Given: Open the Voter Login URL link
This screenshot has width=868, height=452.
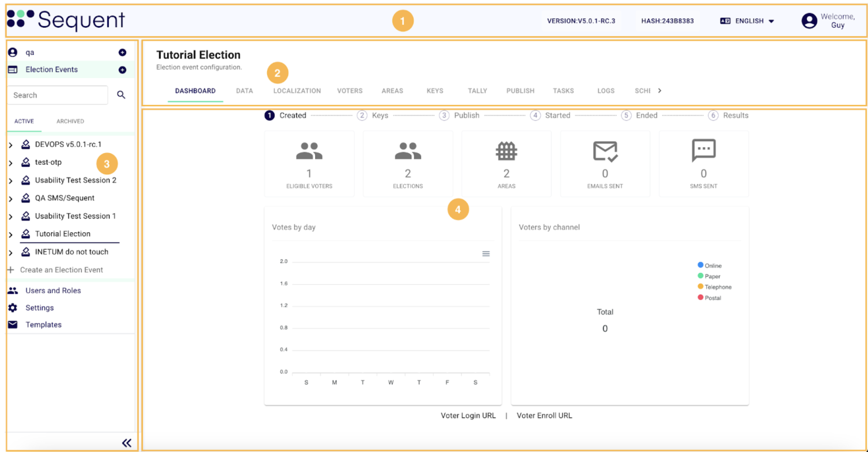Looking at the screenshot, I should click(468, 415).
